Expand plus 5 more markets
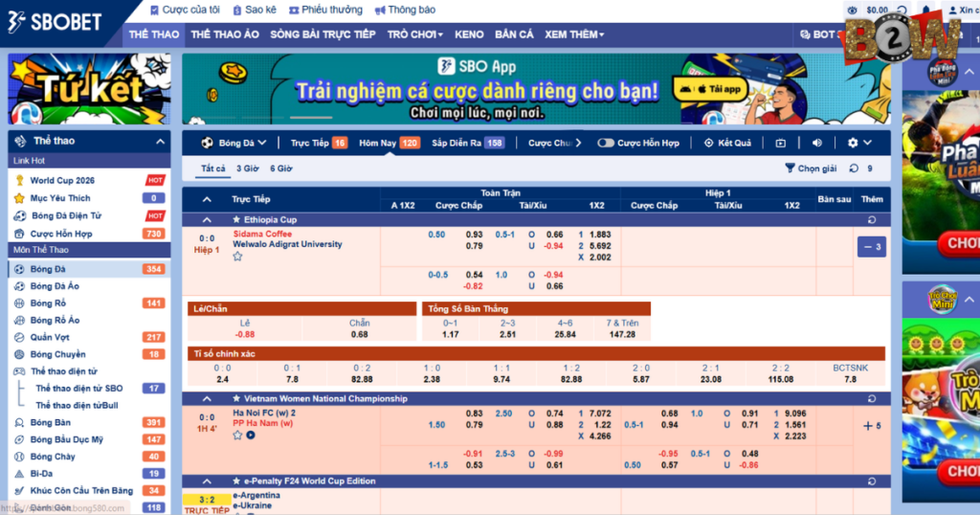This screenshot has height=515, width=980. (871, 426)
